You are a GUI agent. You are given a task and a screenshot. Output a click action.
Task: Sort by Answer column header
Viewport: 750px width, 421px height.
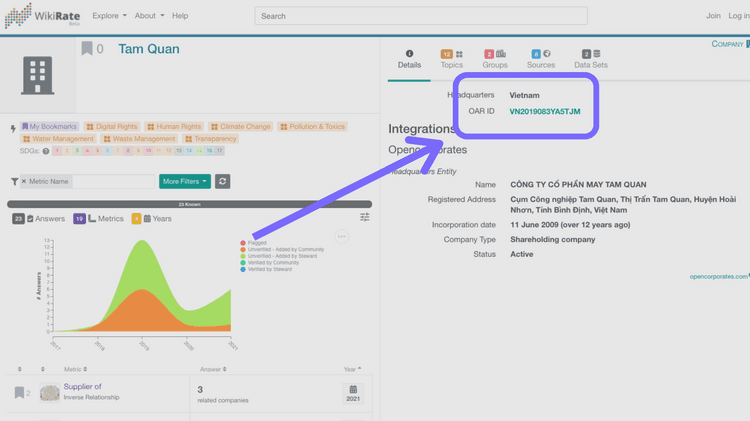pyautogui.click(x=213, y=369)
